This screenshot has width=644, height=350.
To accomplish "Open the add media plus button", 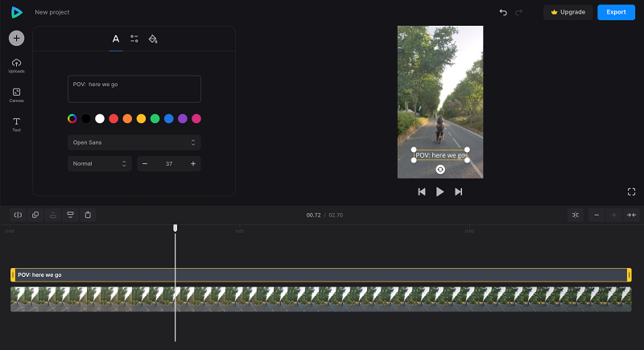I will coord(16,38).
